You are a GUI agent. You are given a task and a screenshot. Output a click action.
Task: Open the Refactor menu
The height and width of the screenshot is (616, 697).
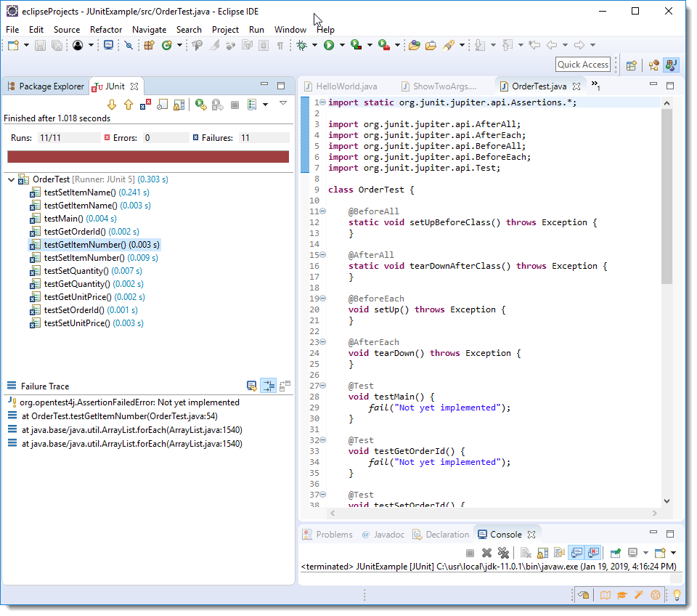pos(106,29)
